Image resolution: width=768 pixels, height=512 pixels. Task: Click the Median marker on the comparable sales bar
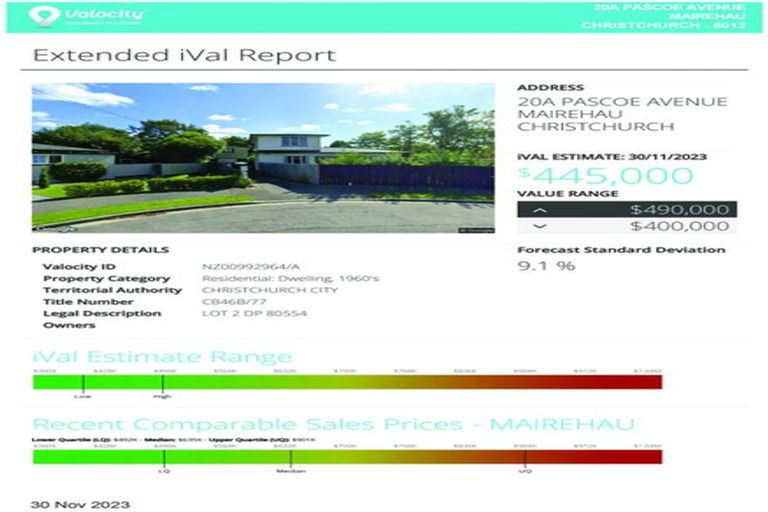point(291,469)
